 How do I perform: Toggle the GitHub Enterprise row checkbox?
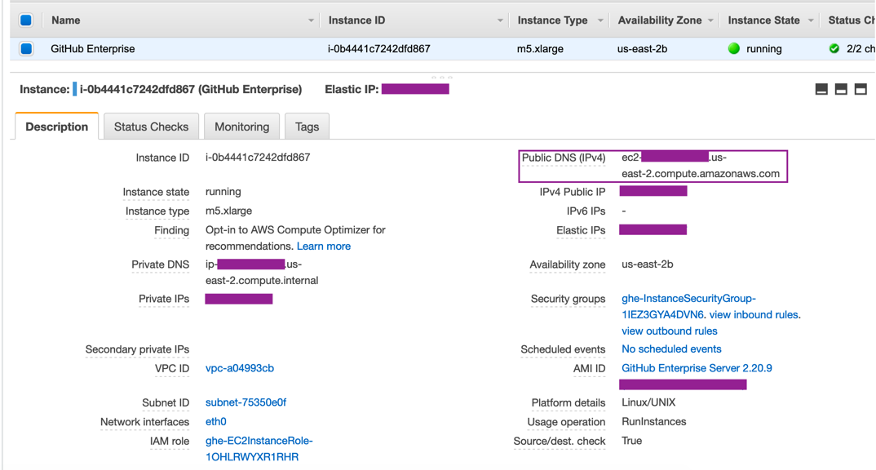(x=26, y=49)
